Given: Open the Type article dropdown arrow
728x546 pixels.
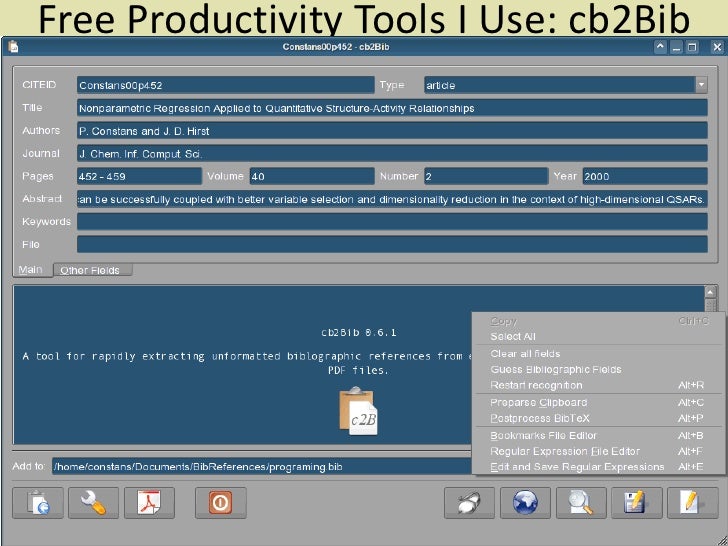Looking at the screenshot, I should tap(701, 85).
